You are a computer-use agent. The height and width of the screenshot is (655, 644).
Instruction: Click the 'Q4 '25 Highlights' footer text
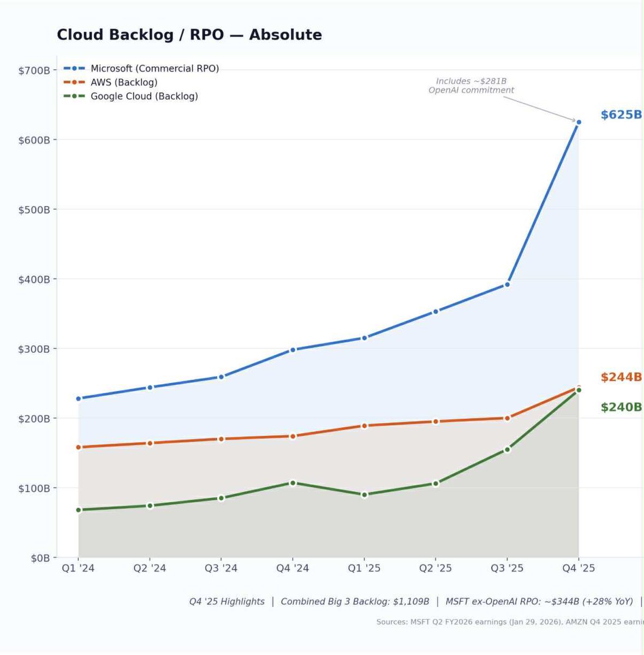pos(227,602)
